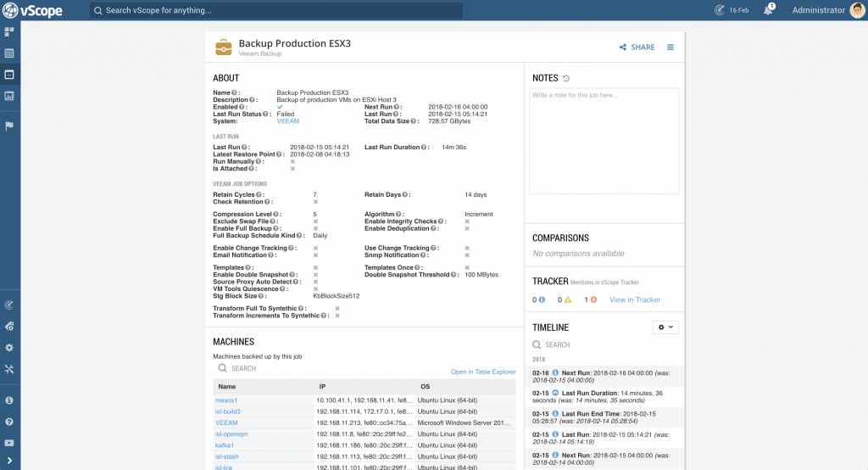
Task: Click the 16 Feb discovery radar icon
Action: tap(719, 10)
